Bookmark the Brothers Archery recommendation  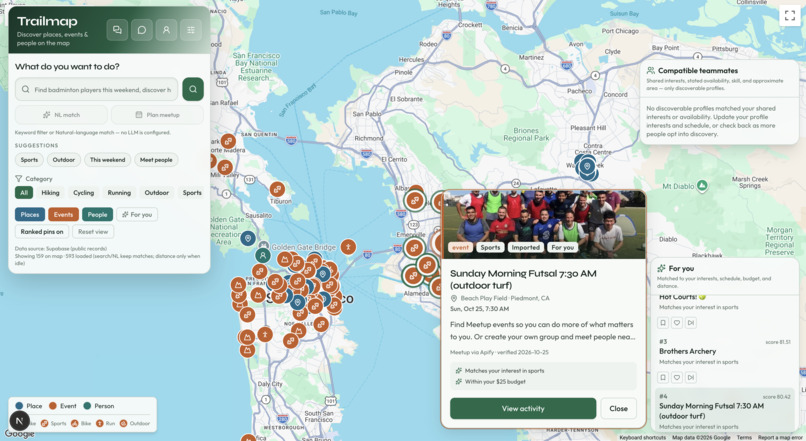click(663, 377)
